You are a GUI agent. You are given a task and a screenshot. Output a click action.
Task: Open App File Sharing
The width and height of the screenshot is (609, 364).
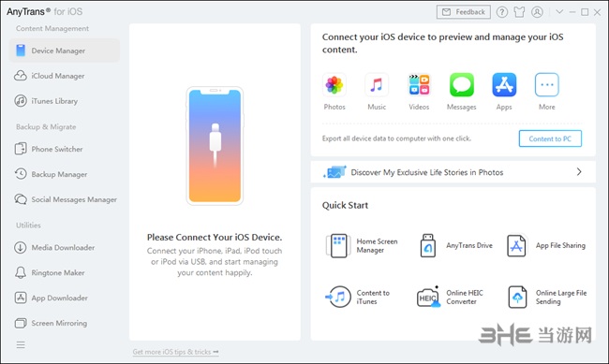546,246
